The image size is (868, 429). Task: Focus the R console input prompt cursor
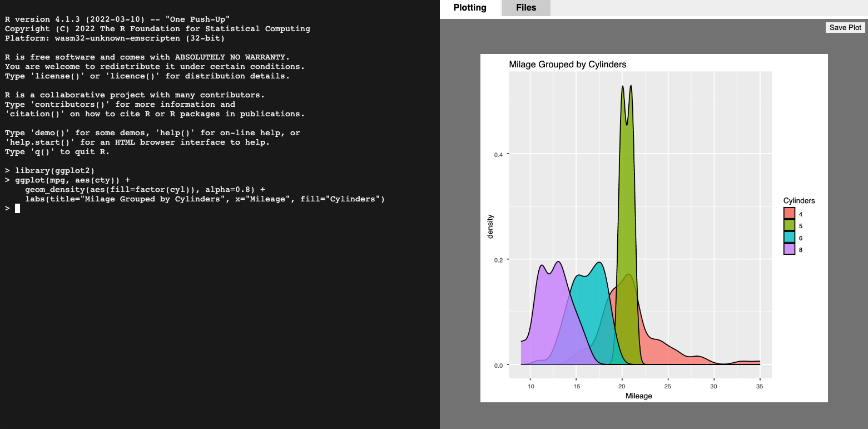pos(18,209)
